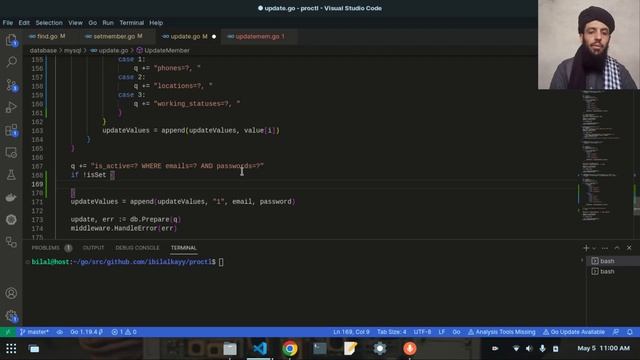Image resolution: width=640 pixels, height=360 pixels.
Task: Open the Search view icon
Action: (x=11, y=62)
